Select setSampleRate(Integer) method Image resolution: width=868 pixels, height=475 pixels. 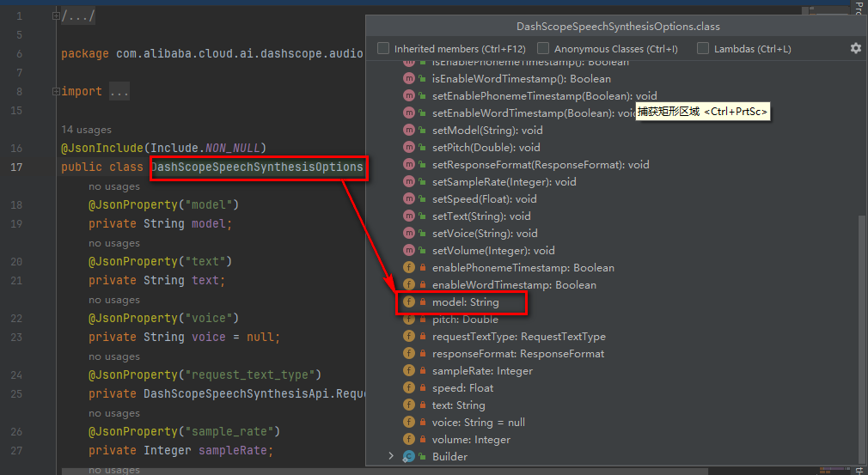(504, 182)
